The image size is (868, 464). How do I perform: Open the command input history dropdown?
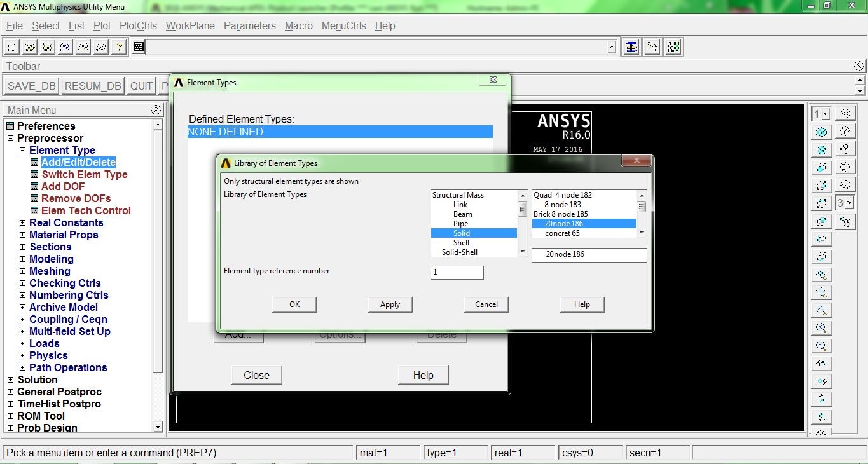[x=611, y=46]
